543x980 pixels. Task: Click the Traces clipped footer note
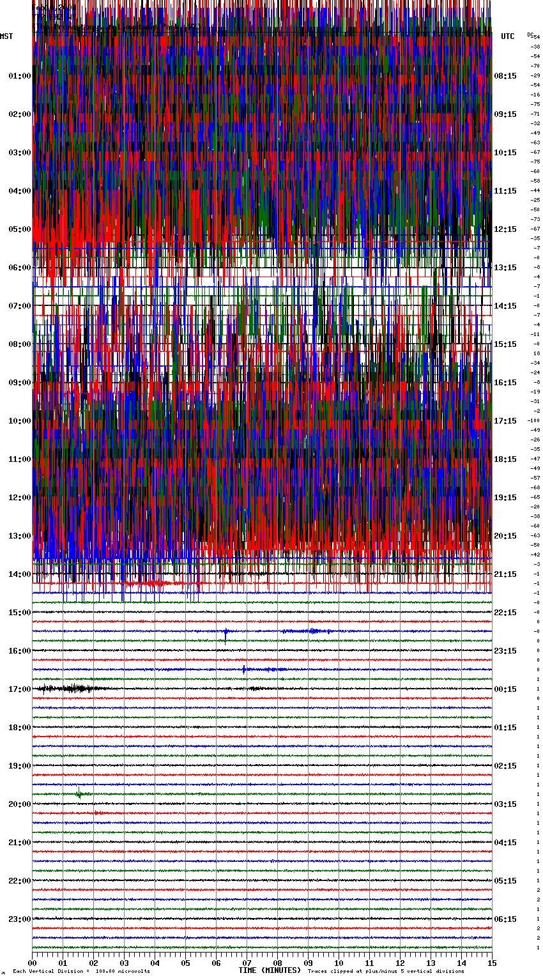(x=386, y=971)
